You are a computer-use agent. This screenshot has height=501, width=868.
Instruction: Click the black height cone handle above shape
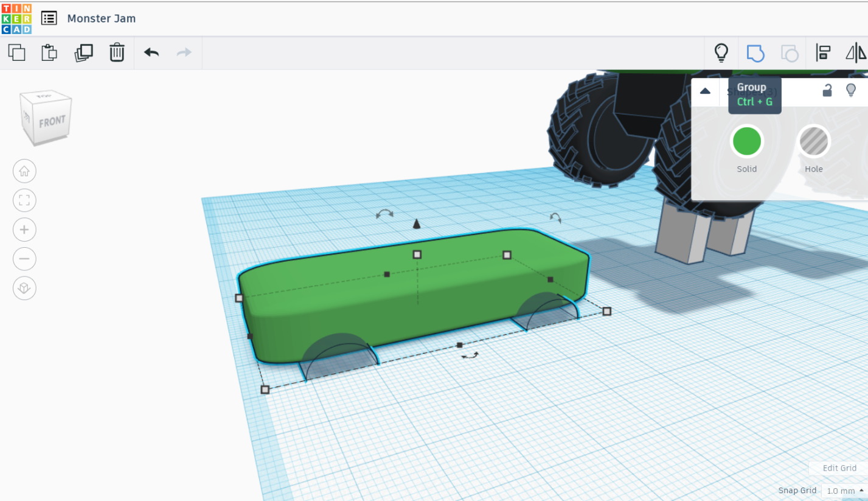click(417, 224)
